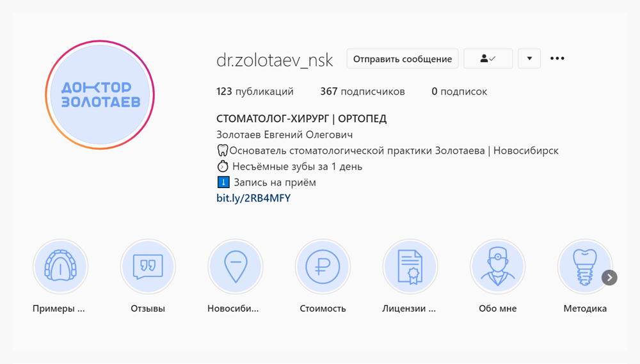Click the Отправить сообщение button

click(403, 59)
